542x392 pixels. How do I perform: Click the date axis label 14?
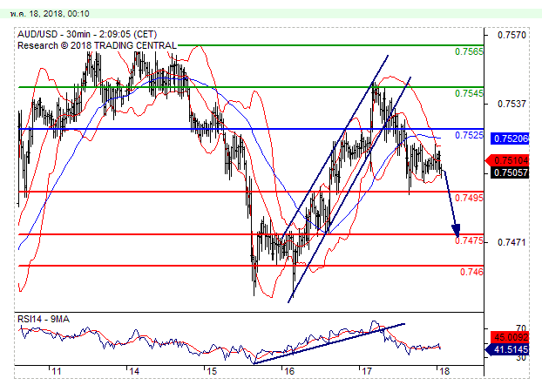tap(133, 371)
